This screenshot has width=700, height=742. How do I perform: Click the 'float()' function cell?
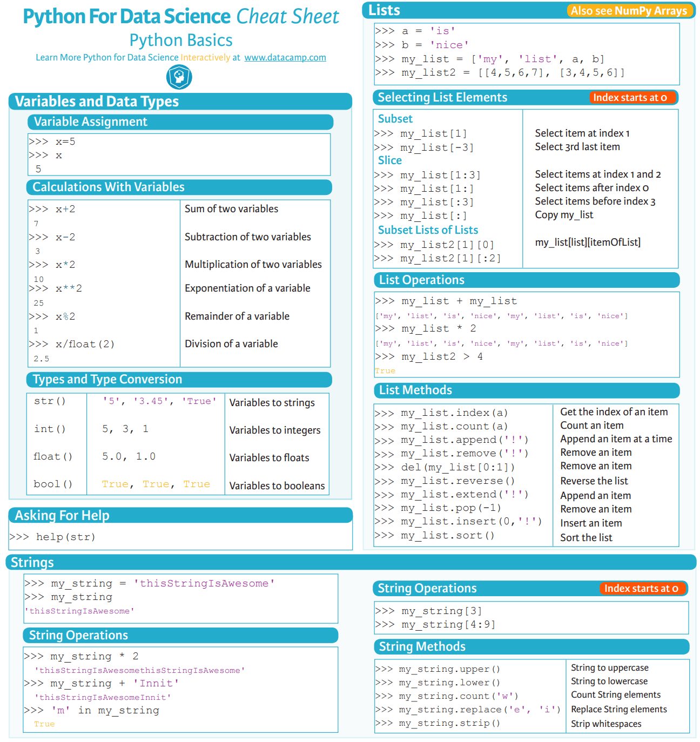click(53, 456)
